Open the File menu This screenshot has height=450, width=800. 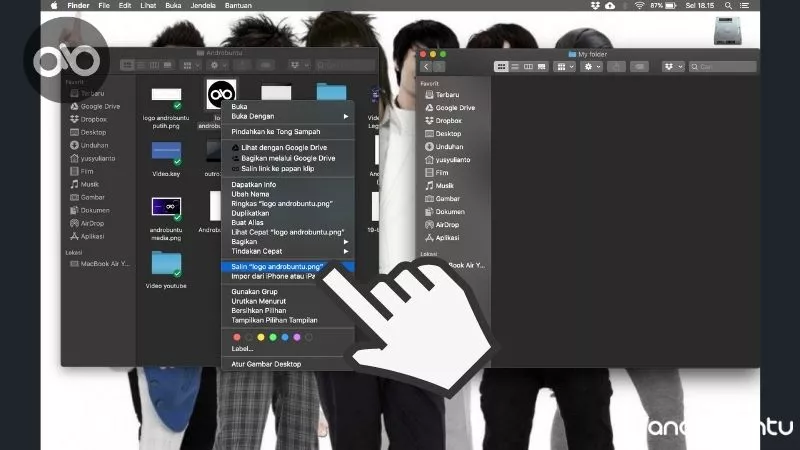pos(104,6)
